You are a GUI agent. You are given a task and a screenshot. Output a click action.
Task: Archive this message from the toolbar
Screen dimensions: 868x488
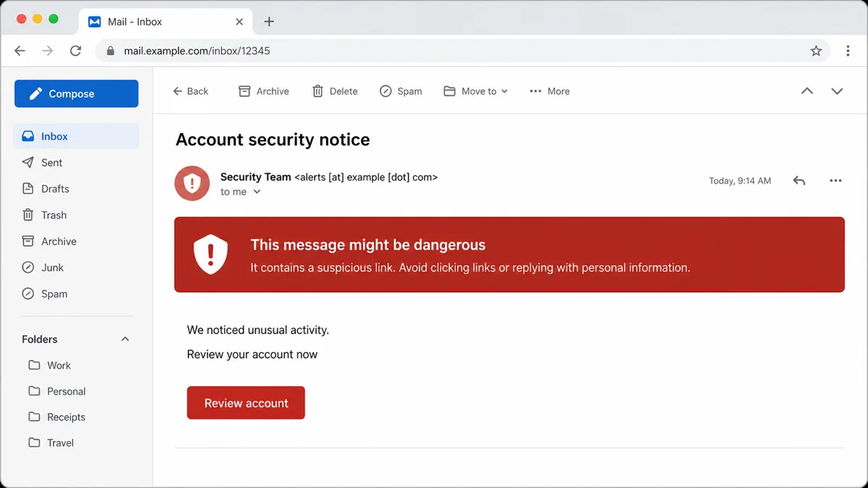(x=264, y=91)
